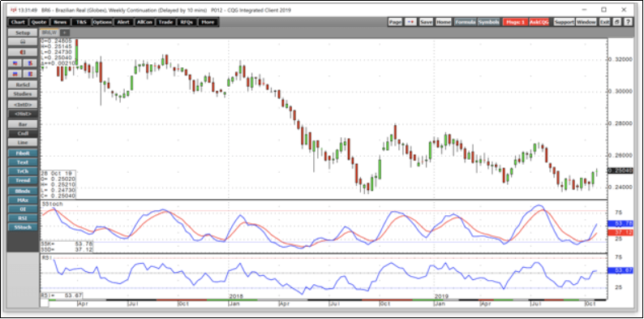
Task: Add a new chart tab with plus
Action: (x=65, y=32)
